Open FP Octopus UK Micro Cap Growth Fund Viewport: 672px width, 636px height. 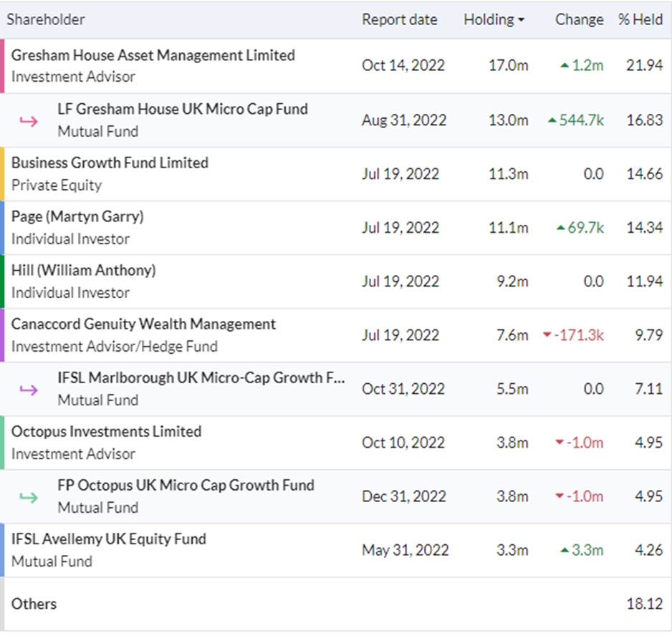click(186, 486)
